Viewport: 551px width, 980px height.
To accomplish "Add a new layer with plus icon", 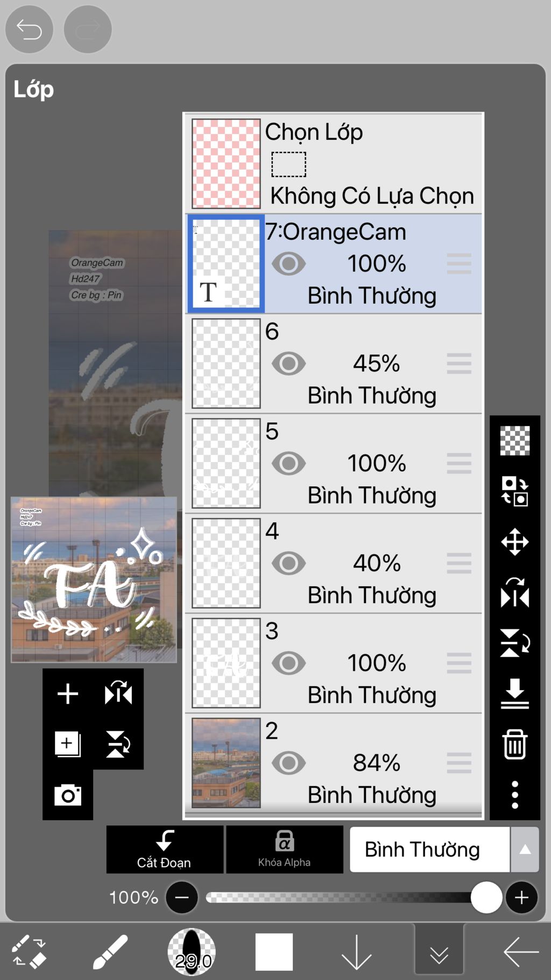I will click(68, 694).
